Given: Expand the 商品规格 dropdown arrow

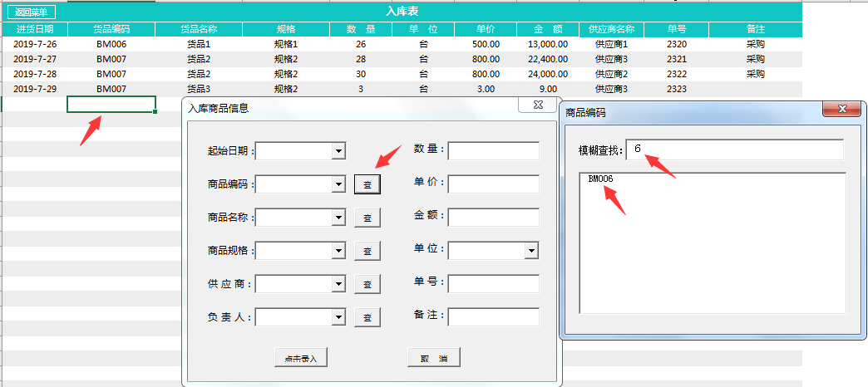Looking at the screenshot, I should click(x=338, y=251).
